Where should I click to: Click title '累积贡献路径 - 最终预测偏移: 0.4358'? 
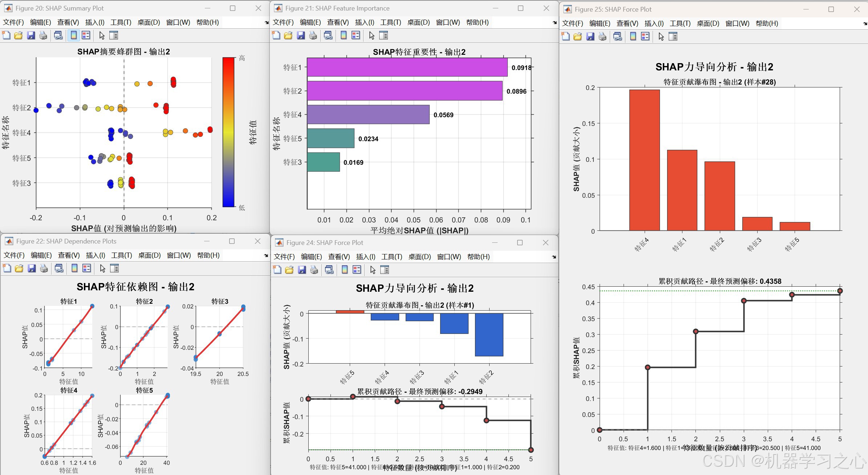click(x=720, y=281)
